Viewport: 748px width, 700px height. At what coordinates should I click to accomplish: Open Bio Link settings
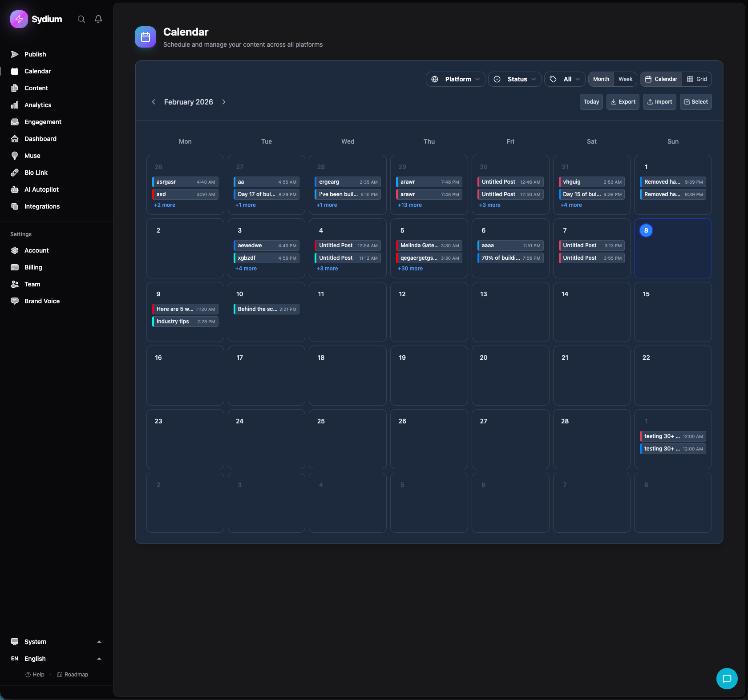click(35, 173)
